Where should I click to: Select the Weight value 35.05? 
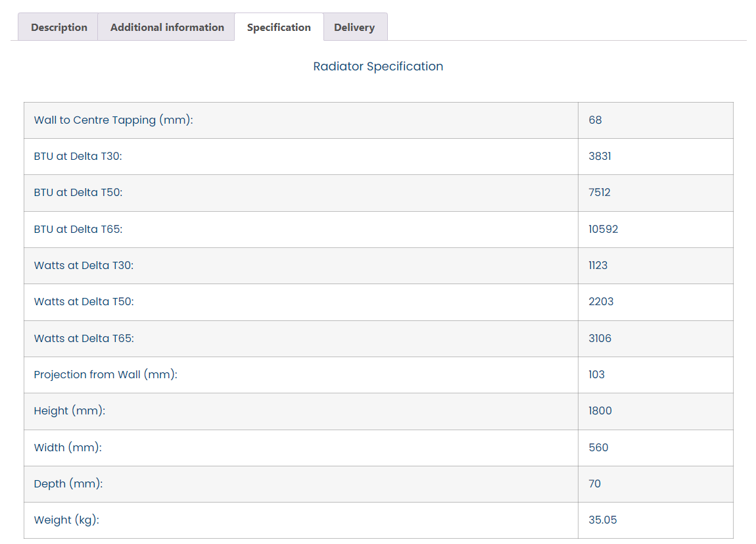tap(602, 520)
